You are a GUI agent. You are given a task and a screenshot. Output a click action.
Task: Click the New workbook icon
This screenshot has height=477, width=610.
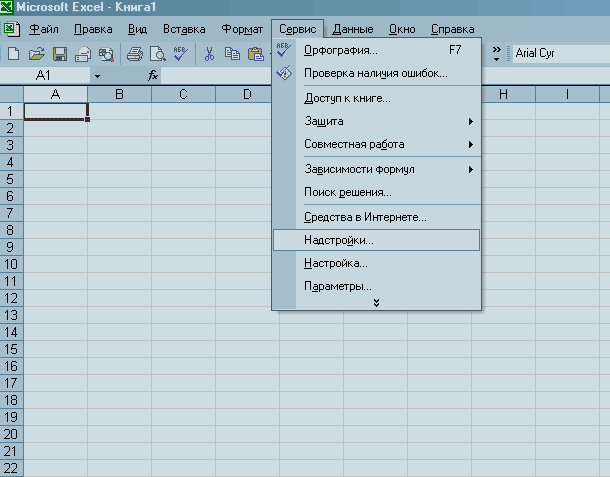click(x=14, y=54)
